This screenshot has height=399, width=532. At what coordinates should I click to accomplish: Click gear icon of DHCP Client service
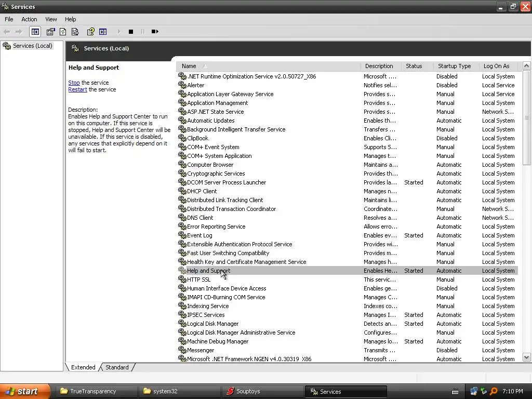point(182,191)
